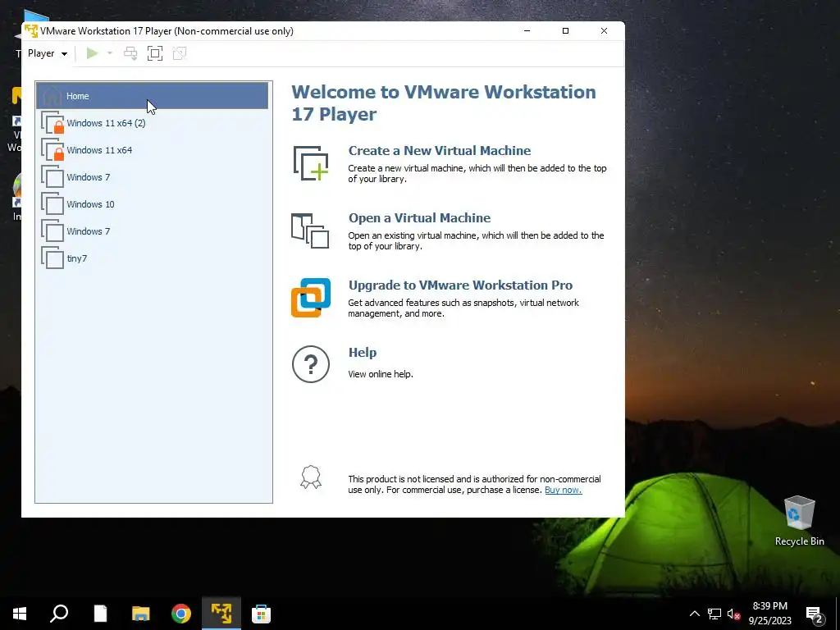Open the Player dropdown menu

coord(47,53)
